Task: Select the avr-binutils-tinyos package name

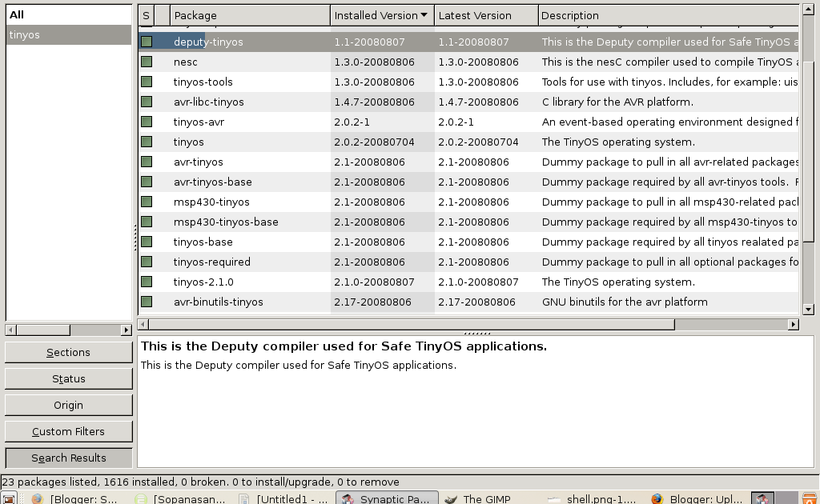Action: tap(218, 302)
